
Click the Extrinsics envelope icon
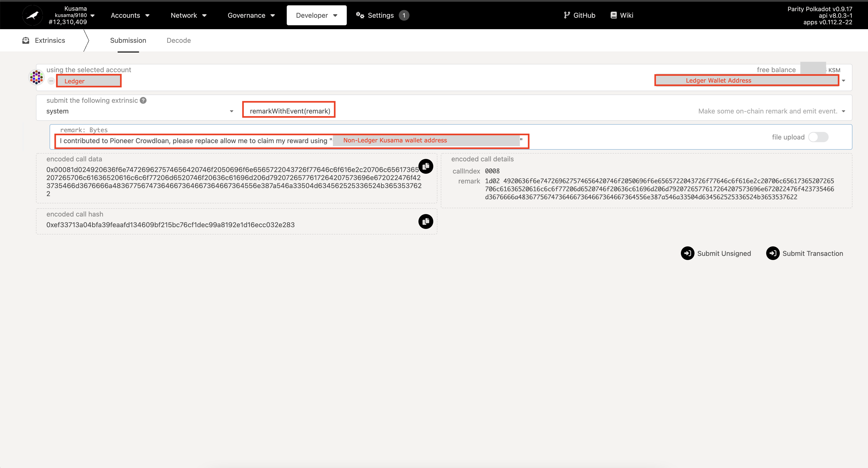(26, 40)
